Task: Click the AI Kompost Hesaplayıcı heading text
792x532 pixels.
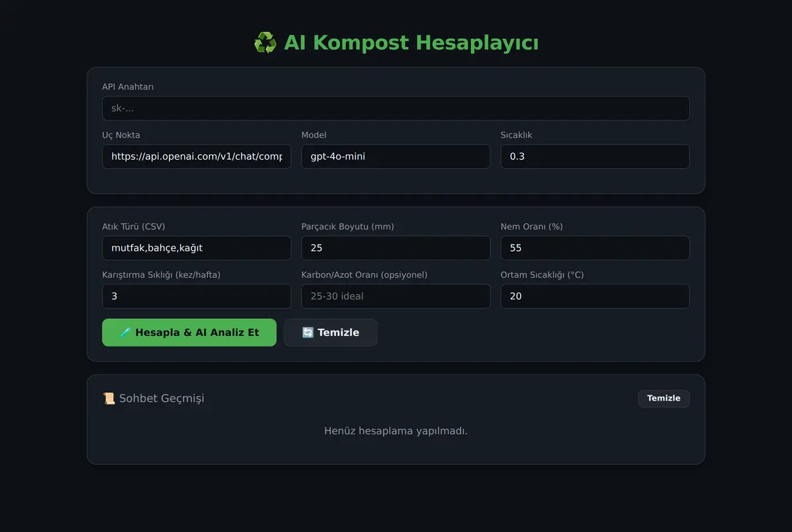Action: click(x=411, y=43)
